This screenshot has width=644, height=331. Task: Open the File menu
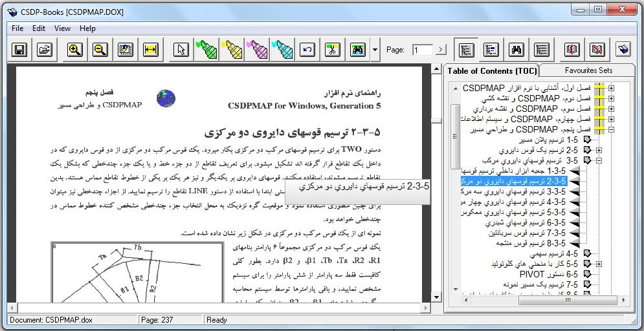(17, 28)
